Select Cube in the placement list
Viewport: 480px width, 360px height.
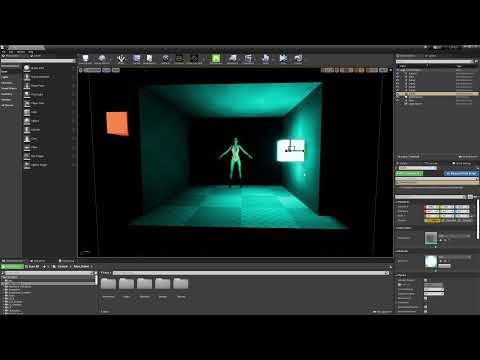[x=48, y=112]
